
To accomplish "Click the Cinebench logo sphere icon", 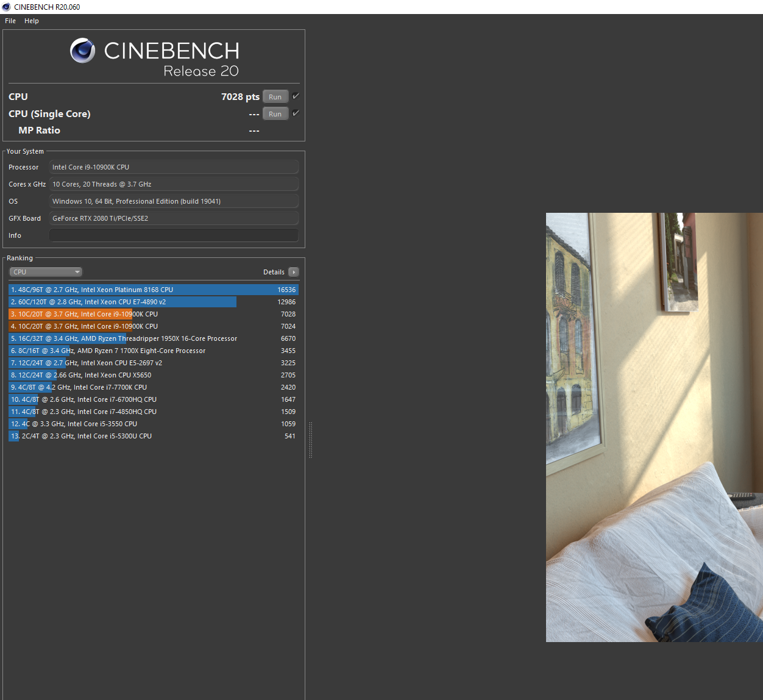I will click(82, 51).
